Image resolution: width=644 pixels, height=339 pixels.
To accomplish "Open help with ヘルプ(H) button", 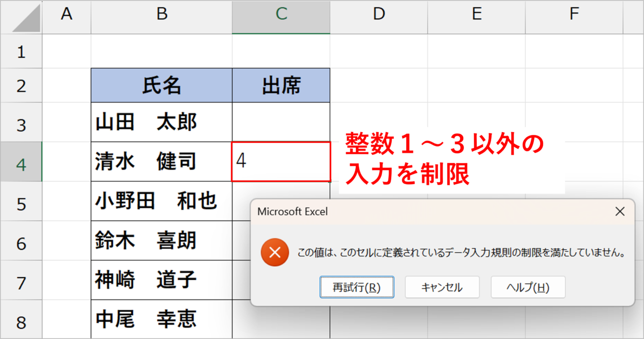I will coord(528,287).
